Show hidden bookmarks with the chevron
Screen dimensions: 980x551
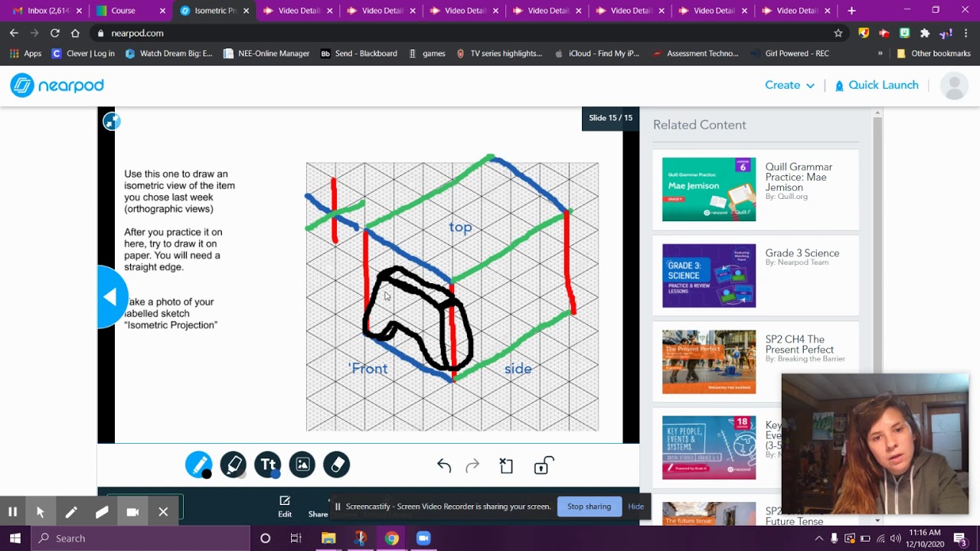click(880, 54)
